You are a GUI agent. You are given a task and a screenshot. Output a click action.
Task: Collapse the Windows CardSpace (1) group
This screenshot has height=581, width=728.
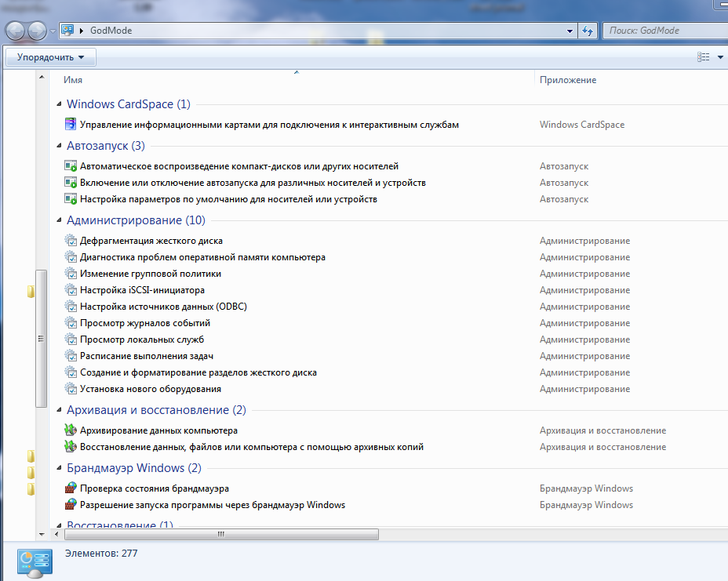(59, 104)
